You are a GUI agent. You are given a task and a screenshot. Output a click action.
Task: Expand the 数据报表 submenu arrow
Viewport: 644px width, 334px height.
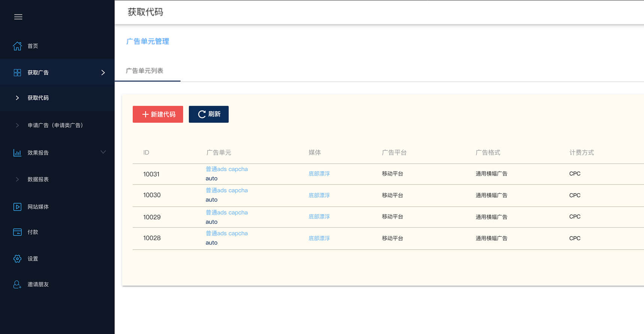[x=17, y=179]
